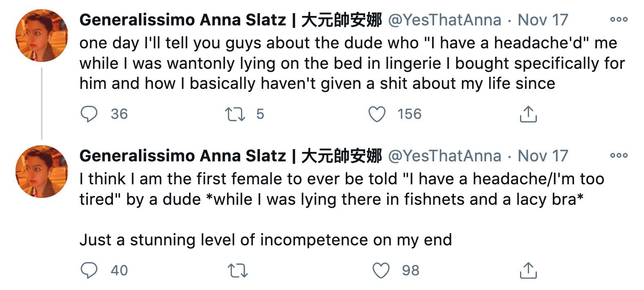644x290 pixels.
Task: Open the second tweet's profile avatar
Action: coord(41,172)
